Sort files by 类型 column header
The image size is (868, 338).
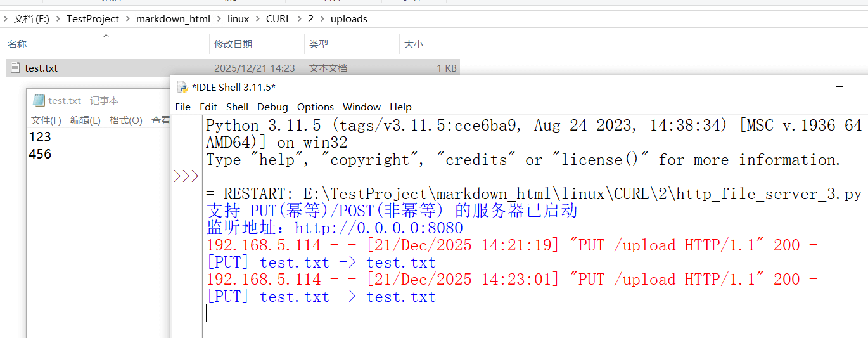319,44
